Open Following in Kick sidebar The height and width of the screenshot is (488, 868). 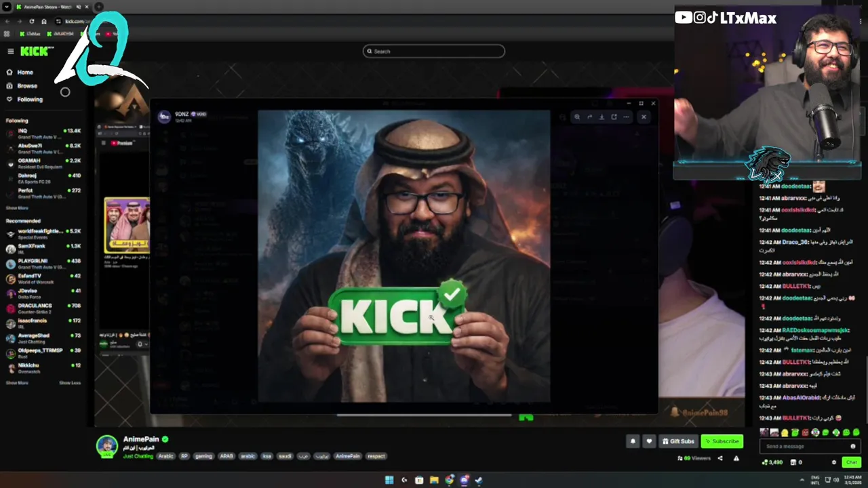click(29, 99)
